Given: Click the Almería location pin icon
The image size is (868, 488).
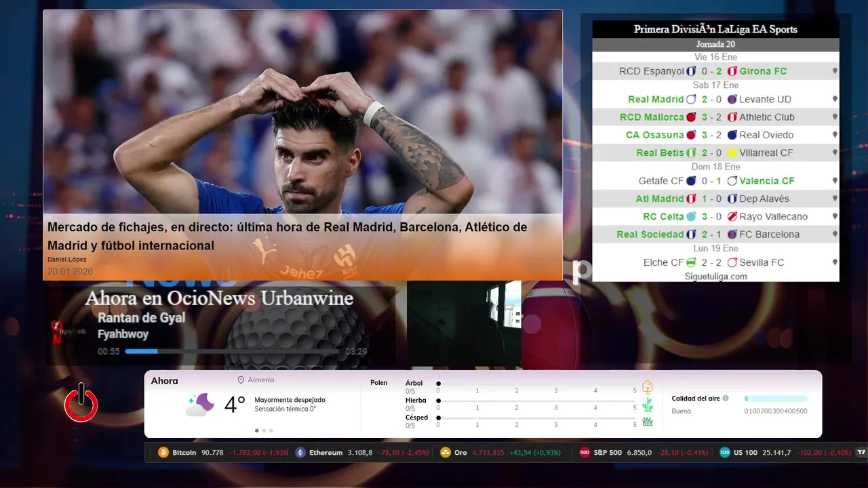Looking at the screenshot, I should pyautogui.click(x=241, y=380).
